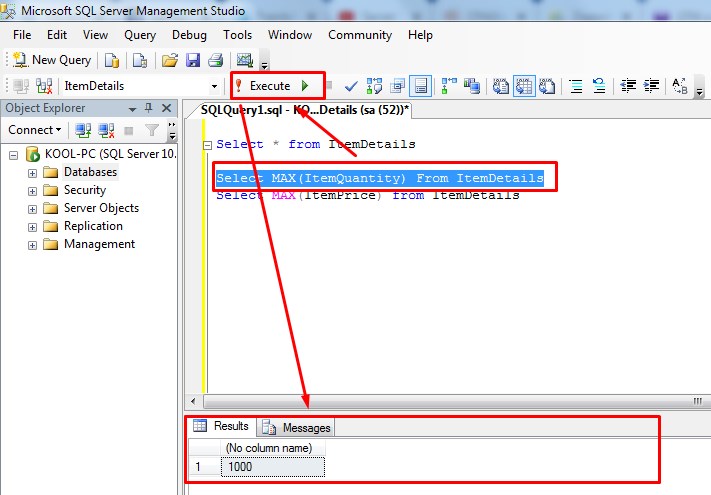The width and height of the screenshot is (711, 495).
Task: Open Activity Monitor from the toolbar
Action: 244,60
